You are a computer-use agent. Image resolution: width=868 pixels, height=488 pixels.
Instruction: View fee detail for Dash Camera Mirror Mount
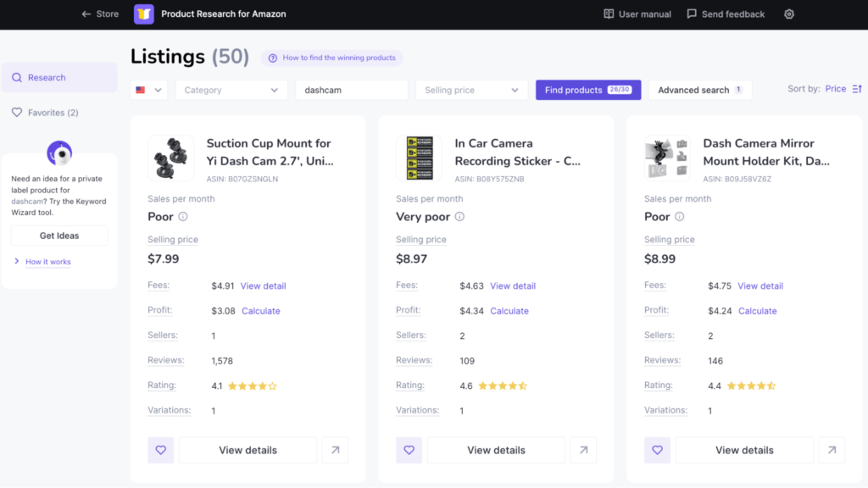[760, 286]
